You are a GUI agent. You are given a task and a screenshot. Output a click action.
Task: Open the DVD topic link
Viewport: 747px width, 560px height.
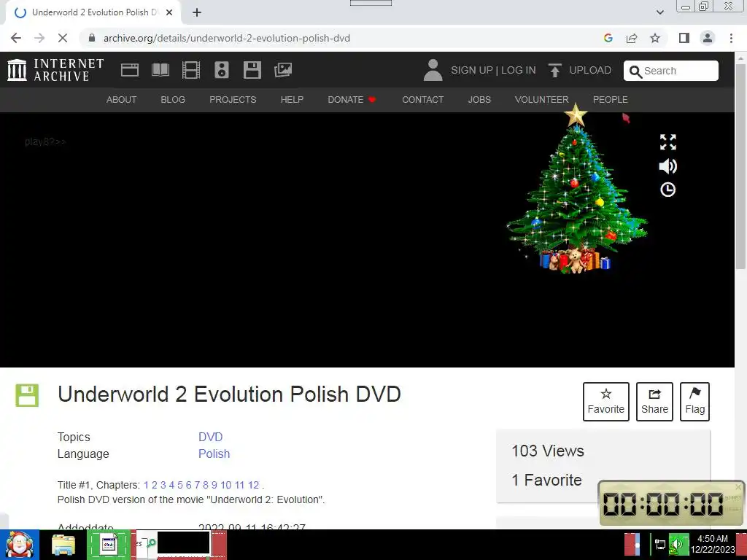pos(211,437)
